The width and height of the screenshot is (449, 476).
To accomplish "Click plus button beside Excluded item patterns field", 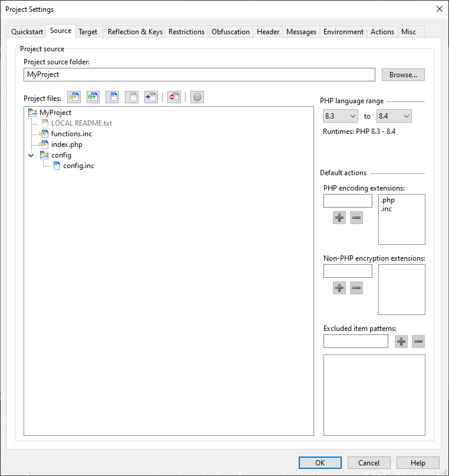I will pyautogui.click(x=401, y=342).
